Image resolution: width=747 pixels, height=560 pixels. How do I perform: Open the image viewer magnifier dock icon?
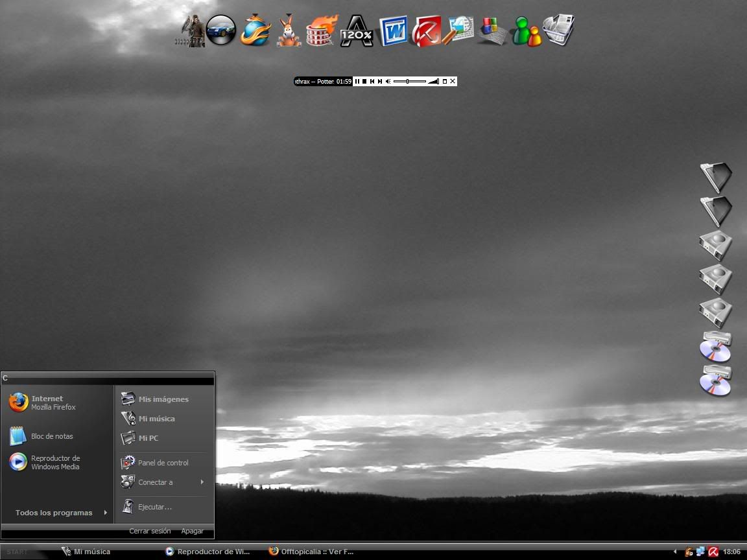point(458,30)
